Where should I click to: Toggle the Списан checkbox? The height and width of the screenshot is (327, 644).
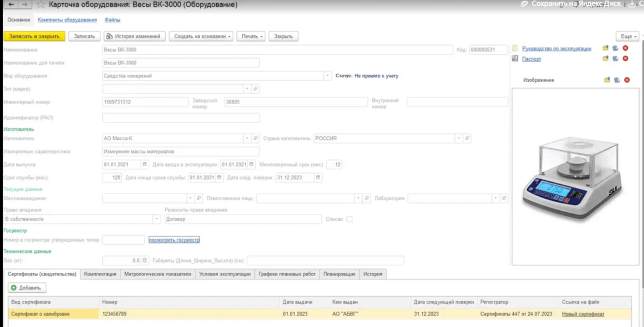[x=349, y=219]
